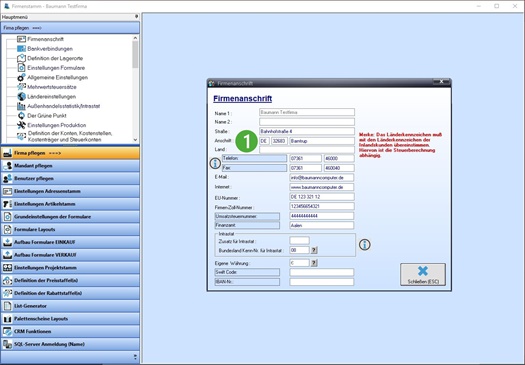Click the Definition der Lagerorte icon

(21, 58)
